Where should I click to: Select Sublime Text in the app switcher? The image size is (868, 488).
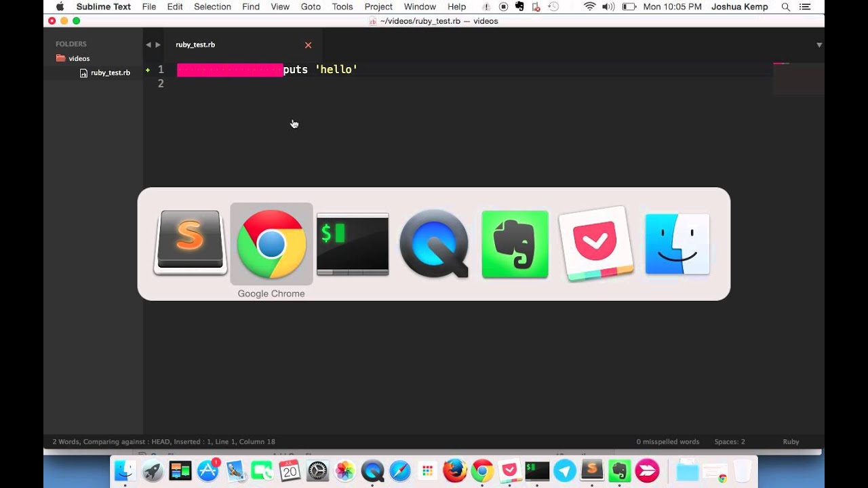click(190, 243)
